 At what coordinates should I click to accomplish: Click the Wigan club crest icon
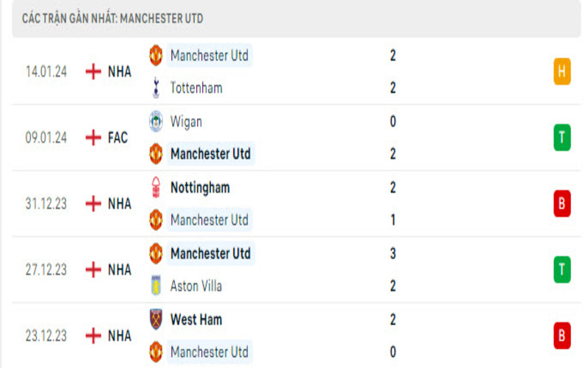(x=156, y=121)
